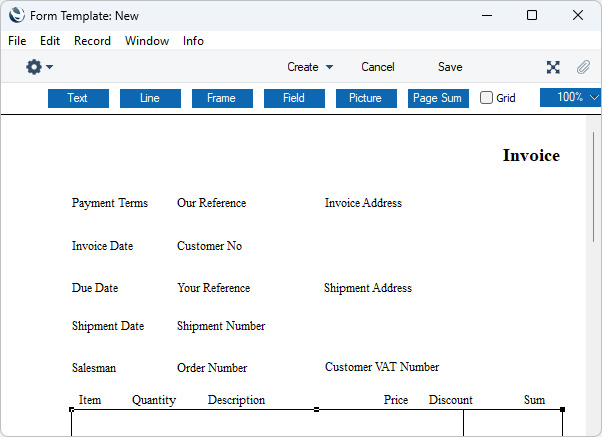Click the app logo in title bar
The width and height of the screenshot is (602, 437).
[x=17, y=15]
